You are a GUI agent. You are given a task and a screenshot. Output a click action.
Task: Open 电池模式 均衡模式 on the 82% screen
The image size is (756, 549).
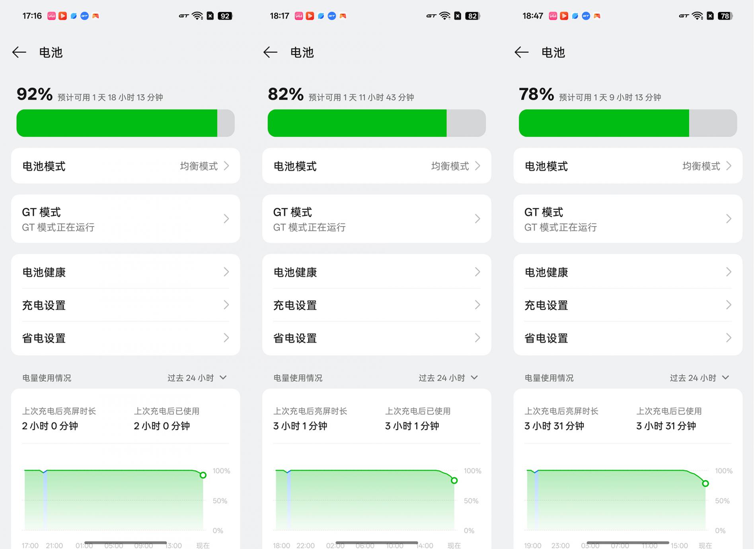[x=376, y=166]
